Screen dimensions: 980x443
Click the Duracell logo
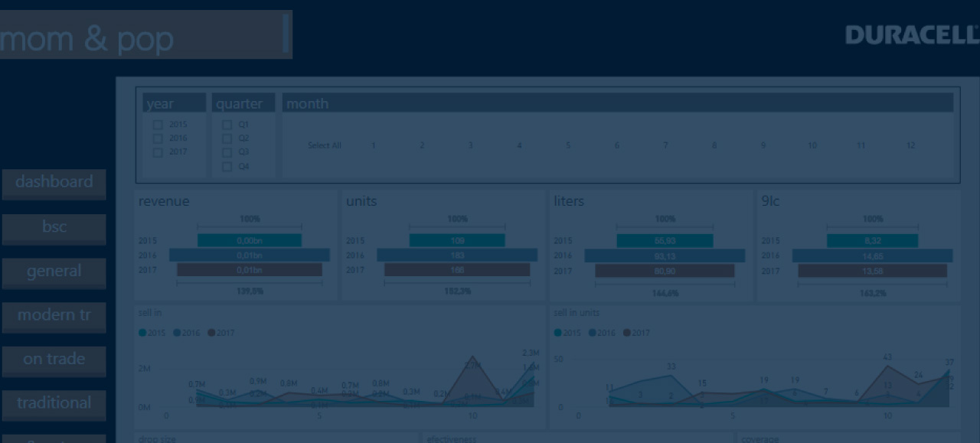(x=911, y=35)
